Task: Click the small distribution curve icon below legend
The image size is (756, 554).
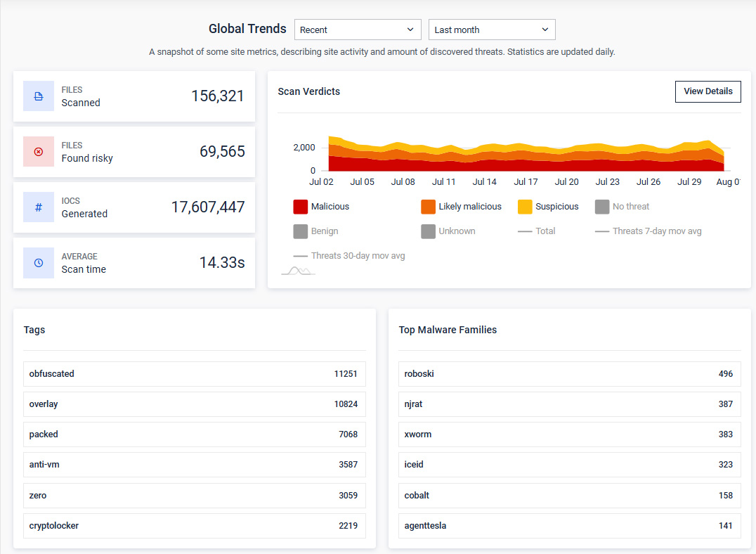Action: [298, 271]
